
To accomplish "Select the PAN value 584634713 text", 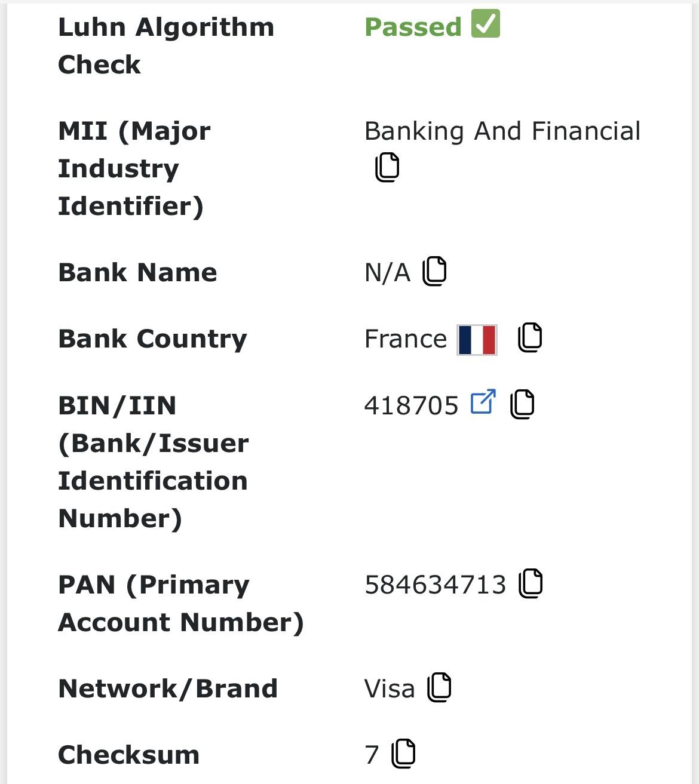I will [x=435, y=585].
